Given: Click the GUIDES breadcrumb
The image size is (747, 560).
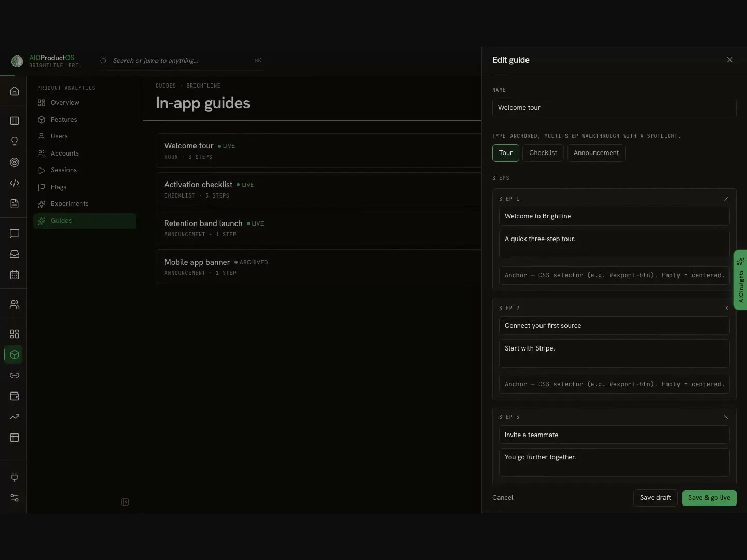Looking at the screenshot, I should click(165, 86).
